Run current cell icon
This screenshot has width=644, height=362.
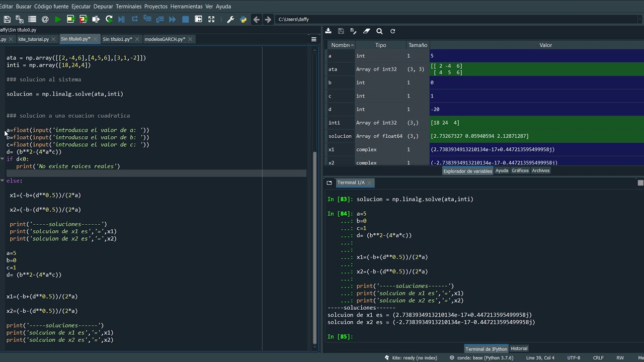tap(70, 19)
